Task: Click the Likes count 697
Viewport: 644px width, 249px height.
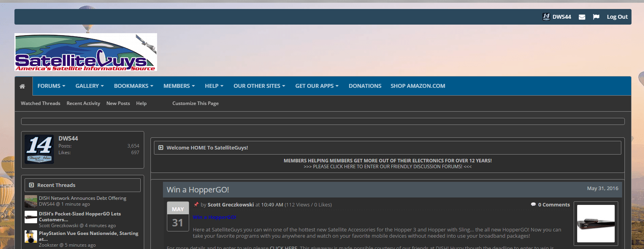Action: point(135,153)
